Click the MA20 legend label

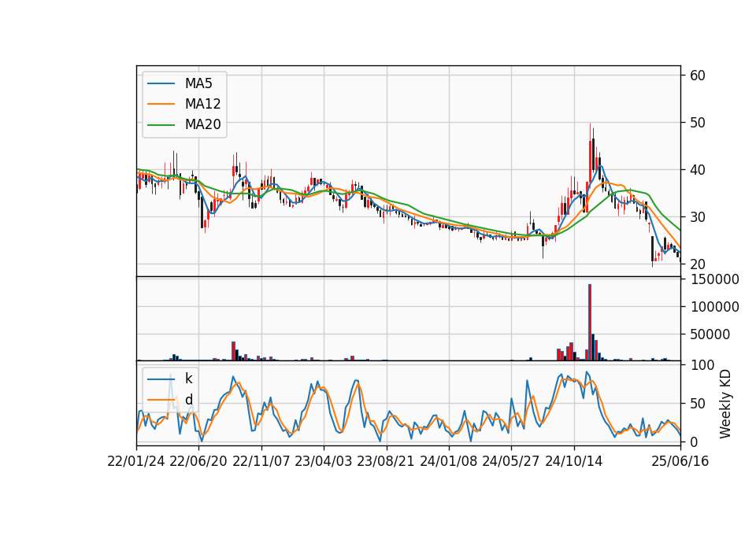(202, 124)
